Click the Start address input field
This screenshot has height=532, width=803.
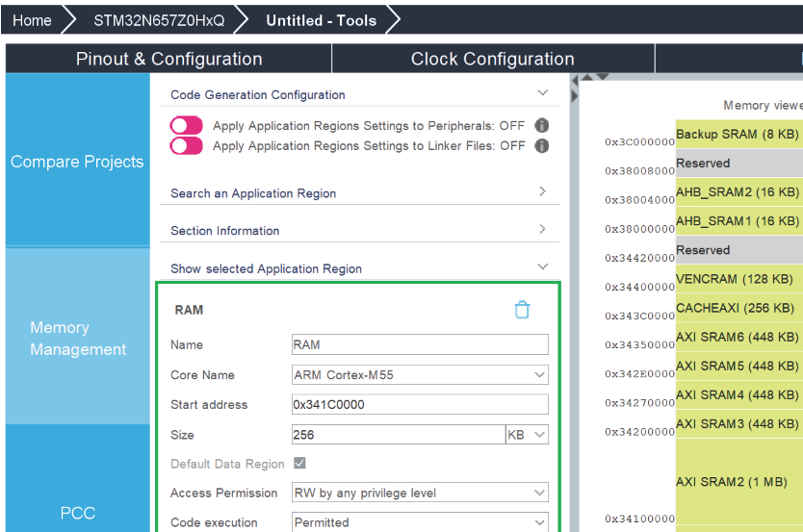(420, 405)
